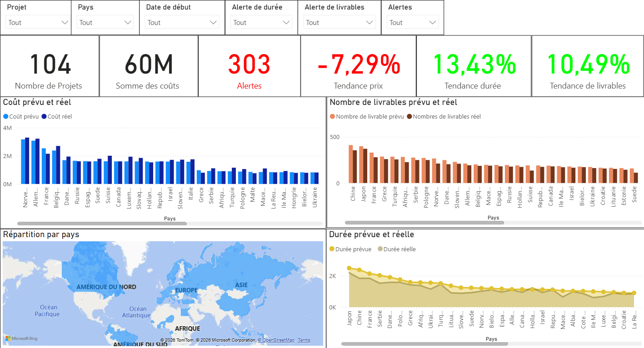Screen dimensions: 644x348
Task: Click the Coût prévu legend marker
Action: [x=6, y=116]
